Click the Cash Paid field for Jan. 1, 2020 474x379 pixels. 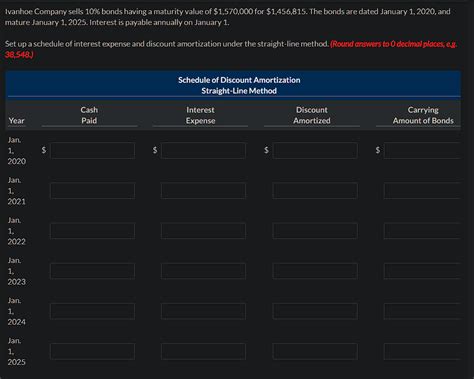93,150
